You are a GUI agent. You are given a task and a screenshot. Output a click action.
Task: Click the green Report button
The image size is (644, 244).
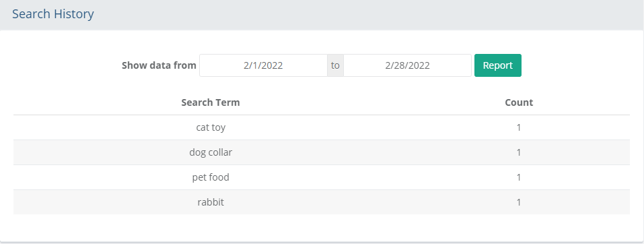pyautogui.click(x=498, y=65)
